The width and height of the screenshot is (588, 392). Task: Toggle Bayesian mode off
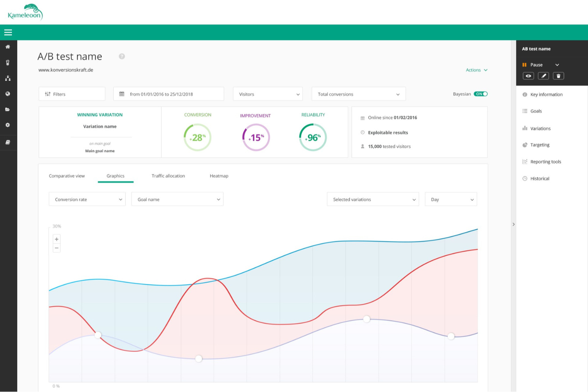point(481,94)
